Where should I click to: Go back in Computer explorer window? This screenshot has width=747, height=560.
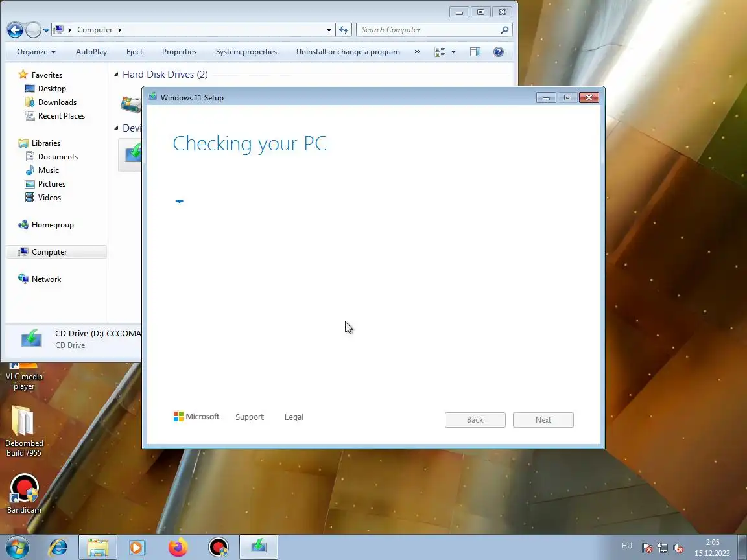tap(15, 30)
